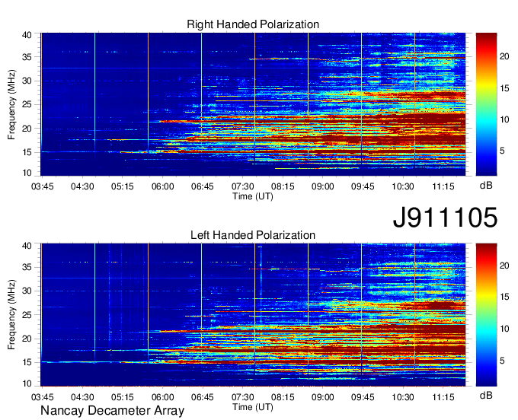Click the bottom spectrogram's color bar
Viewport: 518px width, 420px height.
(x=486, y=315)
